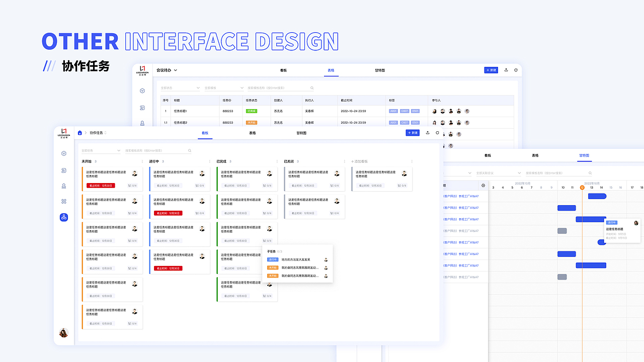Screen dimensions: 644x362
Task: Switch to 甘特图 tab in kanban window
Action: tap(301, 133)
